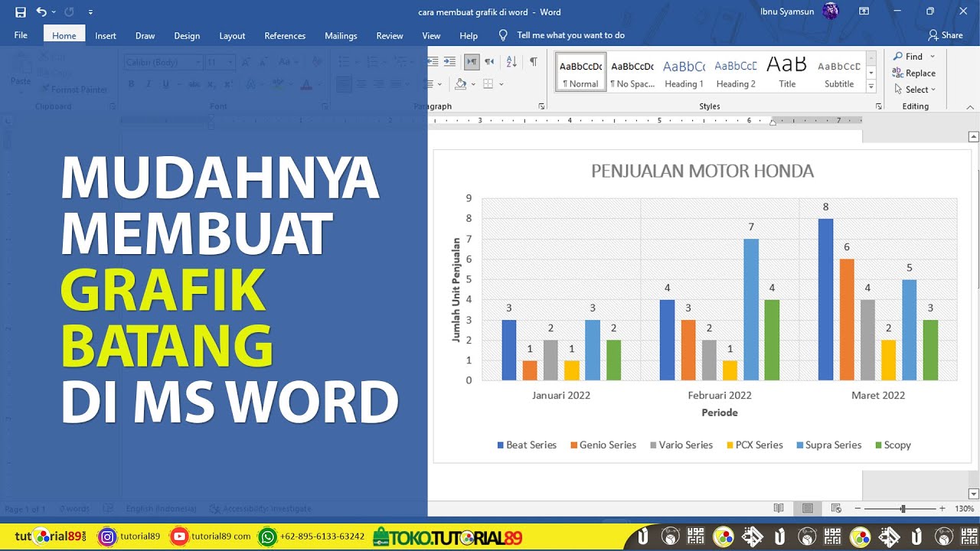Switch to Web Layout view

click(x=836, y=509)
